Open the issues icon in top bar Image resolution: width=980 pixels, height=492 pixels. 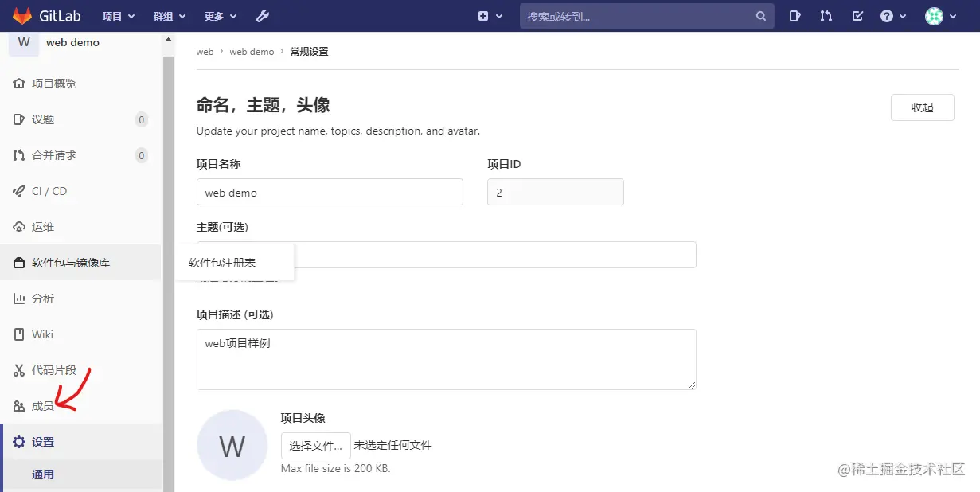click(795, 16)
